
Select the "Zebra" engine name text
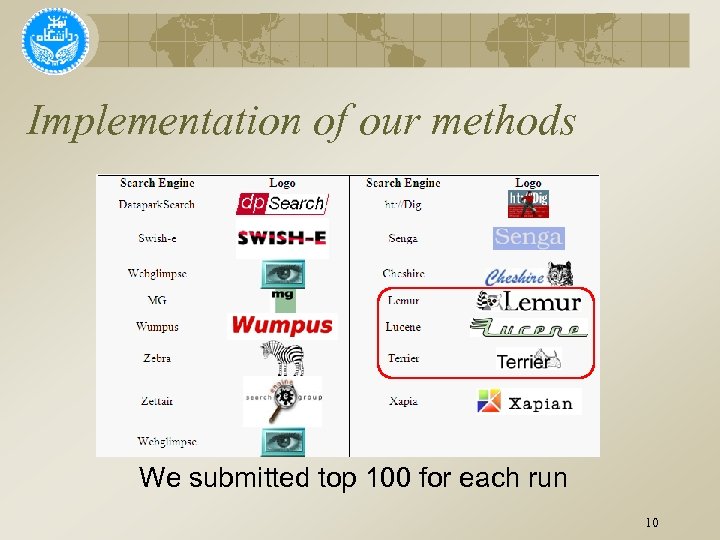(157, 358)
